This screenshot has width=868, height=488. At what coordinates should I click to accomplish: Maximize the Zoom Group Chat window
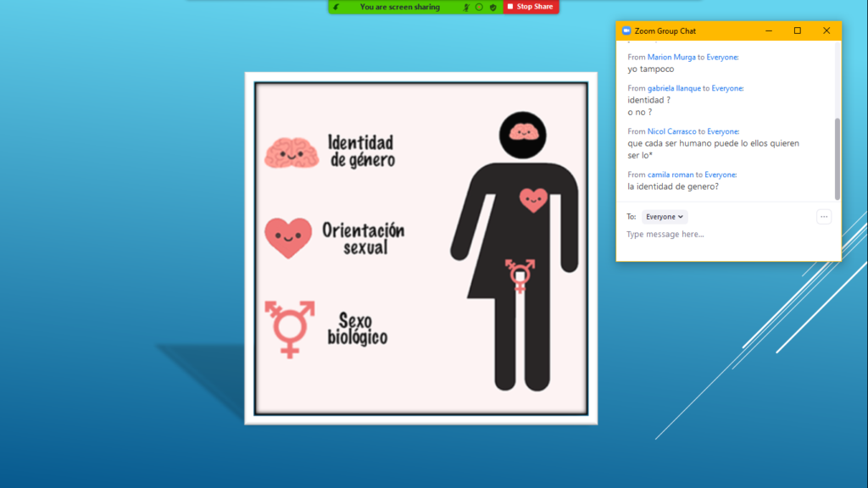[797, 30]
